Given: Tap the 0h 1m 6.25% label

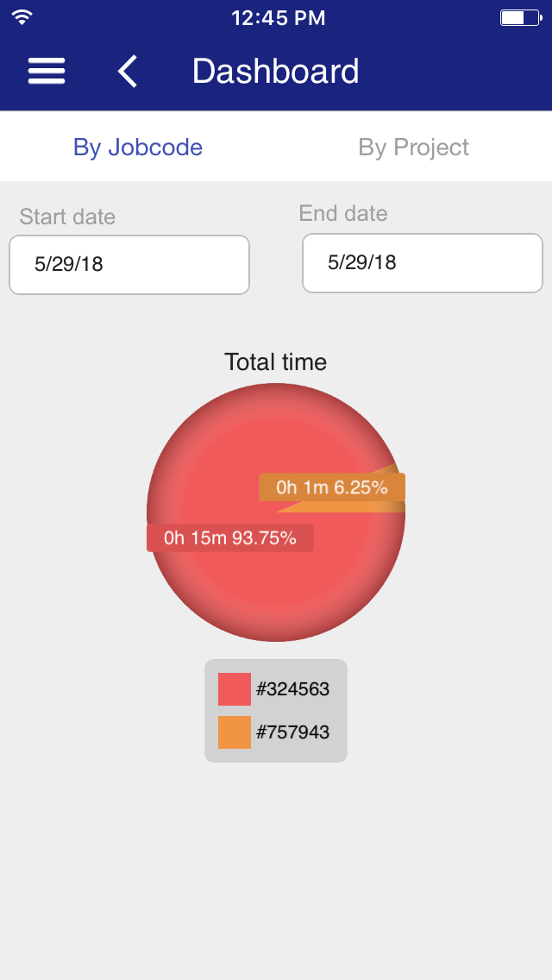Looking at the screenshot, I should [x=332, y=487].
